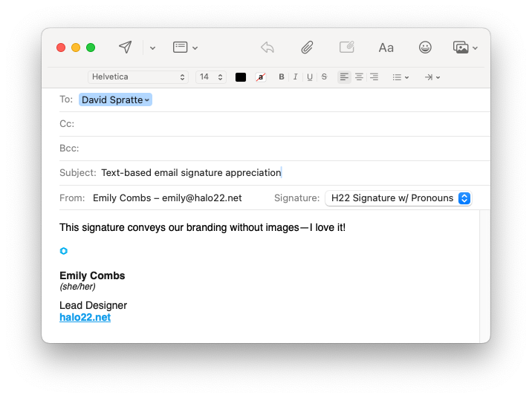Click the (she/her) pronouns text
The height and width of the screenshot is (398, 532).
[x=78, y=287]
